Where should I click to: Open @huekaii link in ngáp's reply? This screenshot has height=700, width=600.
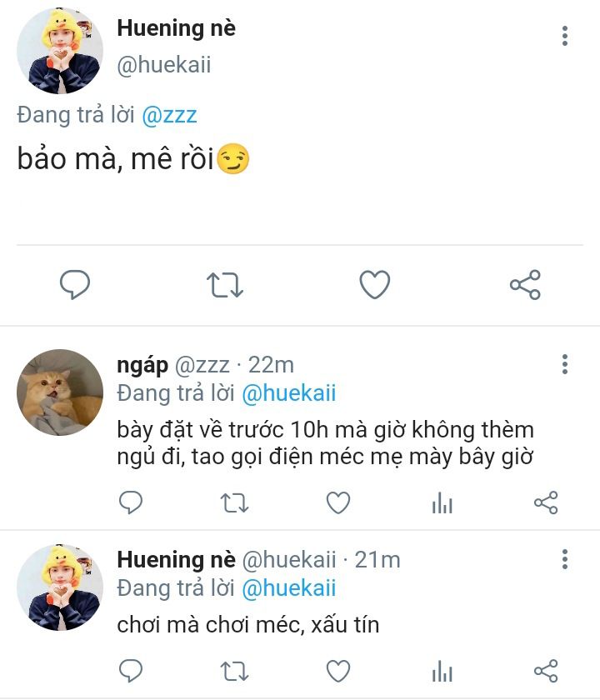pyautogui.click(x=288, y=393)
